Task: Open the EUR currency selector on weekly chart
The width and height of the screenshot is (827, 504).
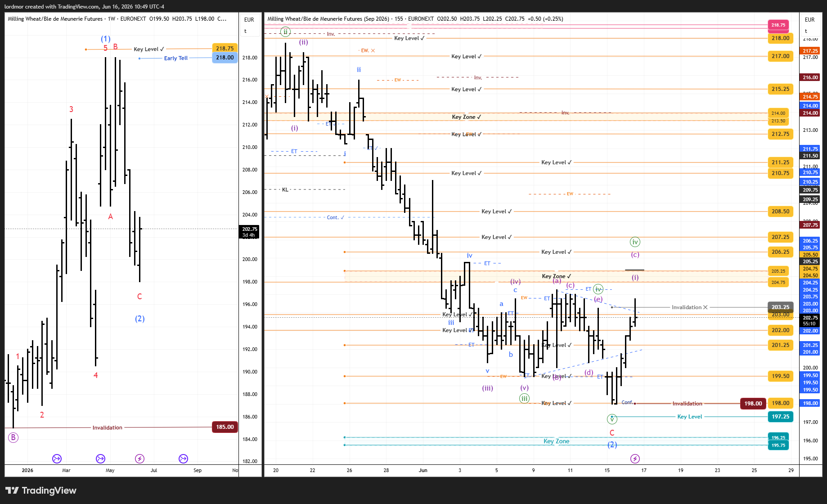Action: point(249,20)
